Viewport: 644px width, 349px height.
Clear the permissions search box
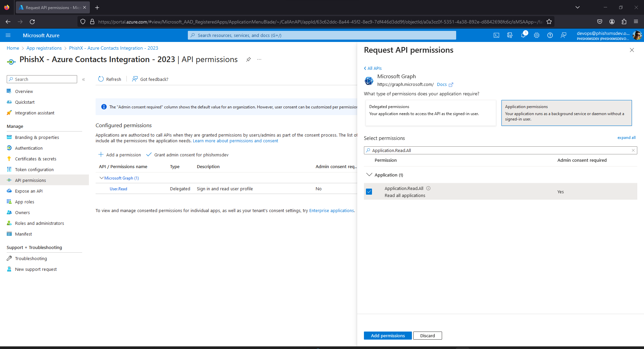[x=633, y=150]
